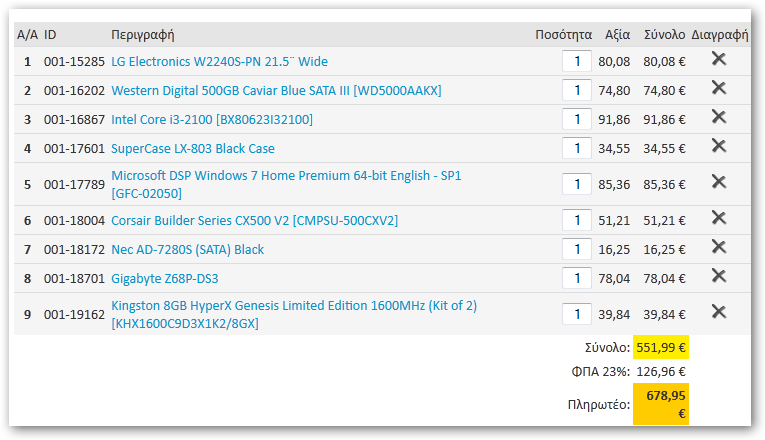
Task: Select the ΦΠΑ 23% label
Action: [601, 372]
